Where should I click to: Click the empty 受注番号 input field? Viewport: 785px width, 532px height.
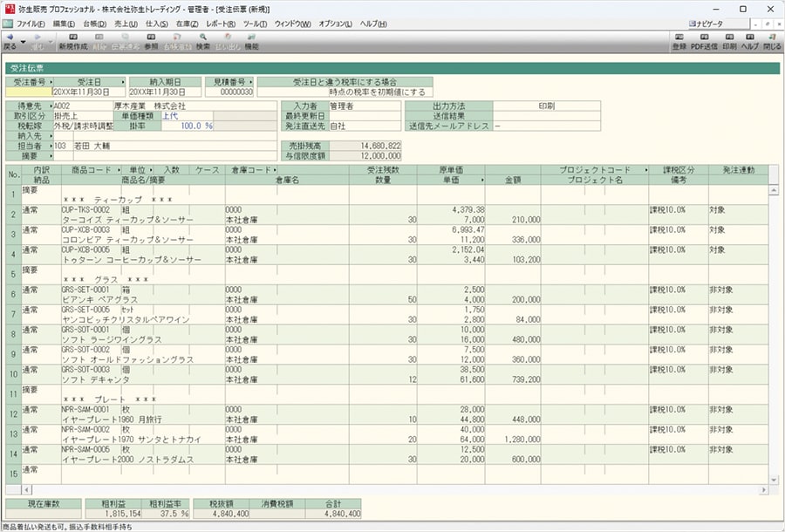28,91
